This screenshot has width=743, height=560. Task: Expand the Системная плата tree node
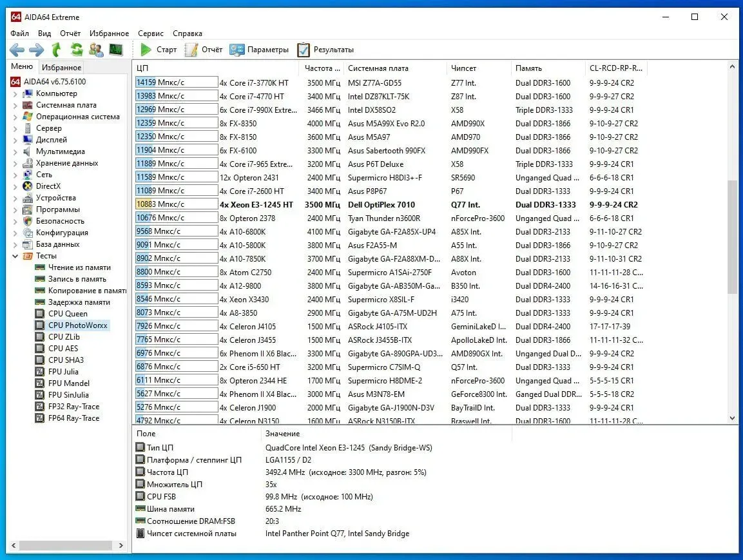click(15, 105)
